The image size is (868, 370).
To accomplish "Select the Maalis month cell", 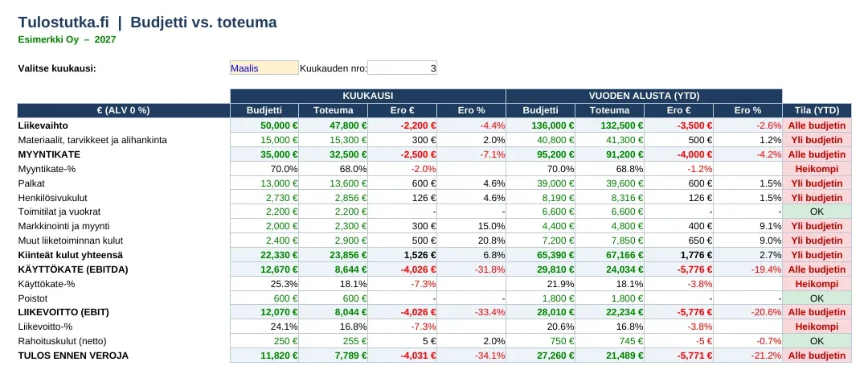I will tap(264, 68).
